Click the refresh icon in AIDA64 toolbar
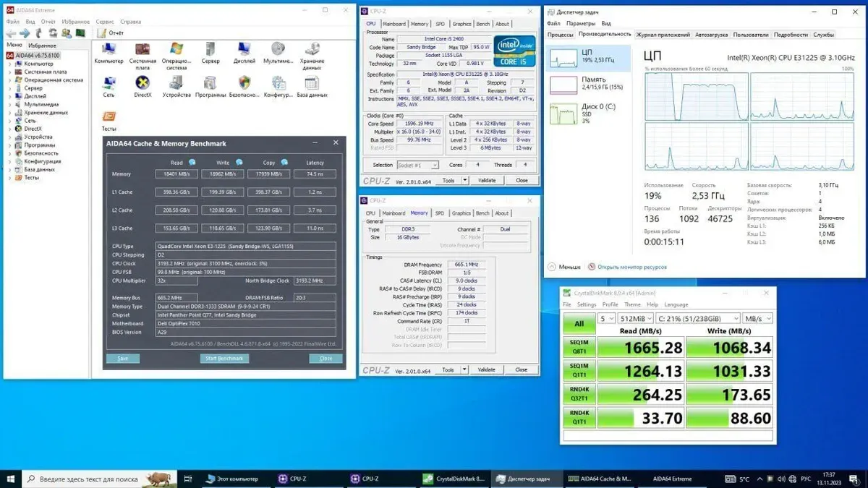 [x=53, y=33]
